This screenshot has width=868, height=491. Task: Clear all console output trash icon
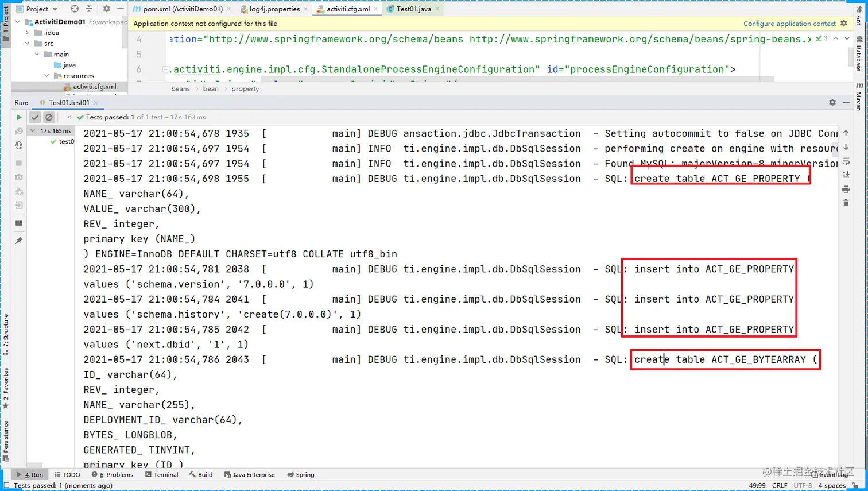(x=846, y=203)
